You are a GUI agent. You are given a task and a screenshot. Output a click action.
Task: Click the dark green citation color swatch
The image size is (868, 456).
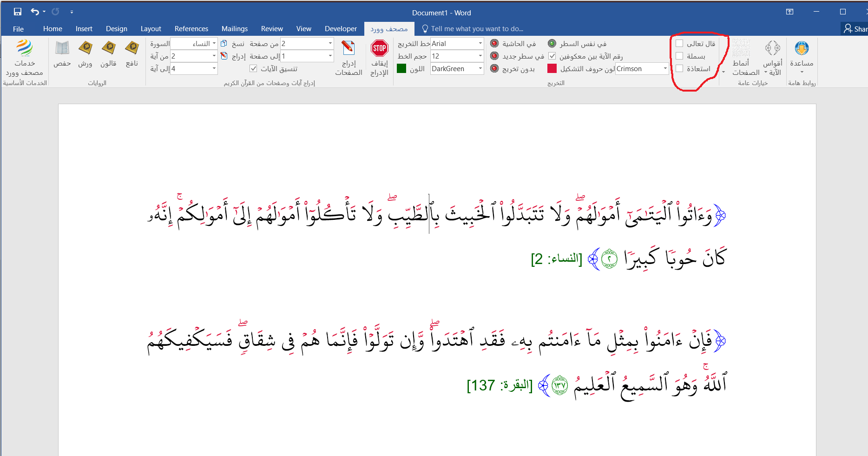pos(401,68)
